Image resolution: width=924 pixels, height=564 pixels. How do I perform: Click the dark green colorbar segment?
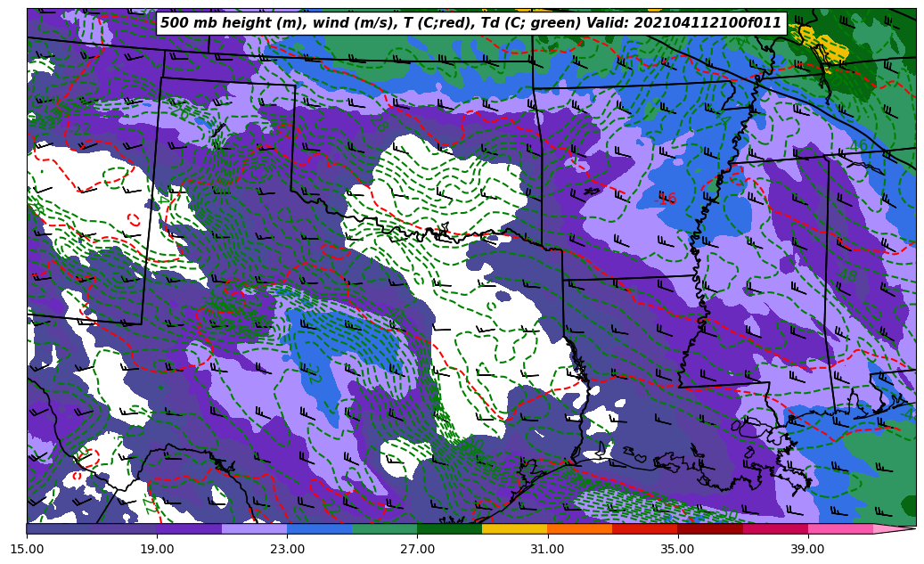[449, 528]
